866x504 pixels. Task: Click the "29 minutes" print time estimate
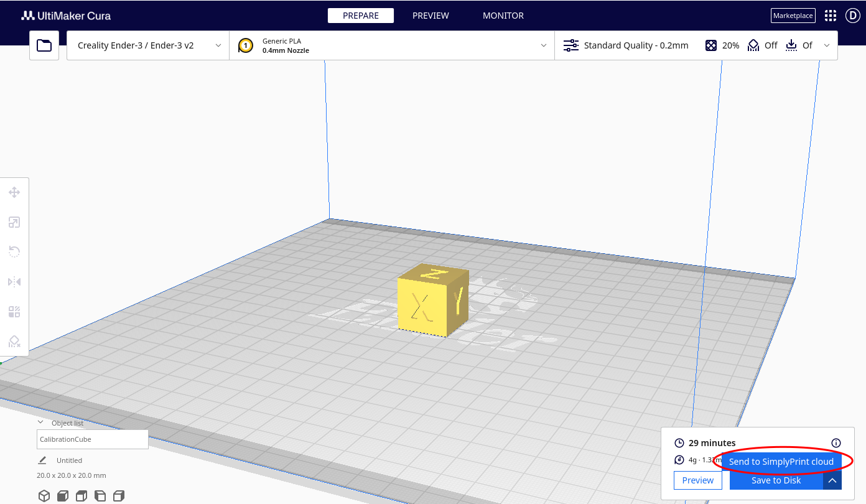pos(712,443)
